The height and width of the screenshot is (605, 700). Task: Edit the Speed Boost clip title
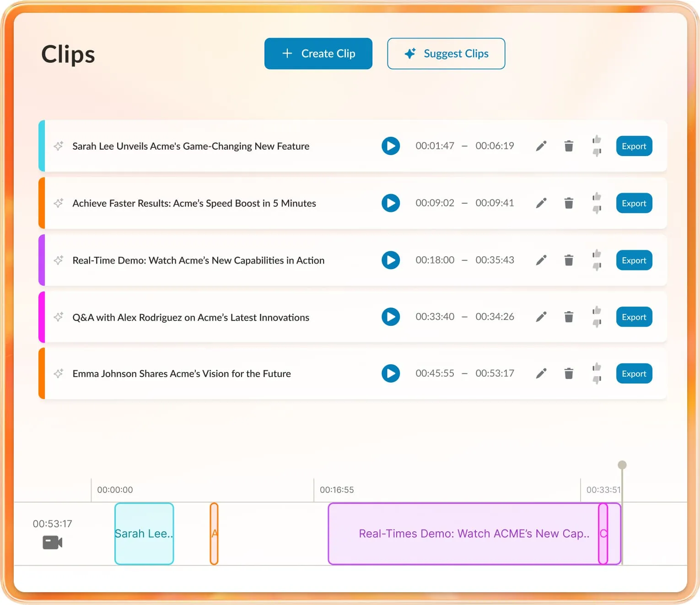[541, 203]
